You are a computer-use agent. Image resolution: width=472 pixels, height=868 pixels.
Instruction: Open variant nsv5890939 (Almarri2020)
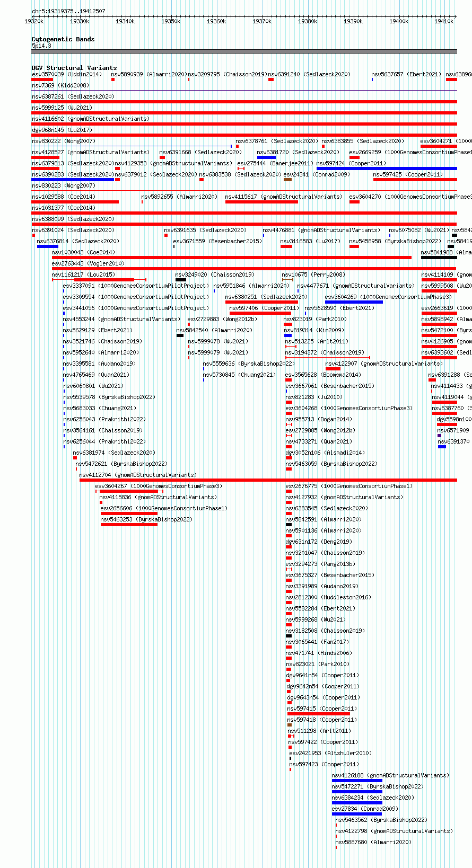pyautogui.click(x=149, y=74)
